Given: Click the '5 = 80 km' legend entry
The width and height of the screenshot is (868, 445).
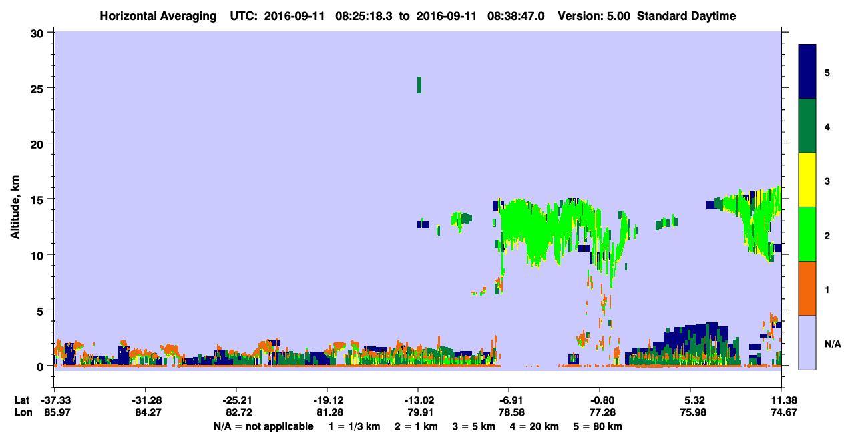Looking at the screenshot, I should tap(599, 426).
